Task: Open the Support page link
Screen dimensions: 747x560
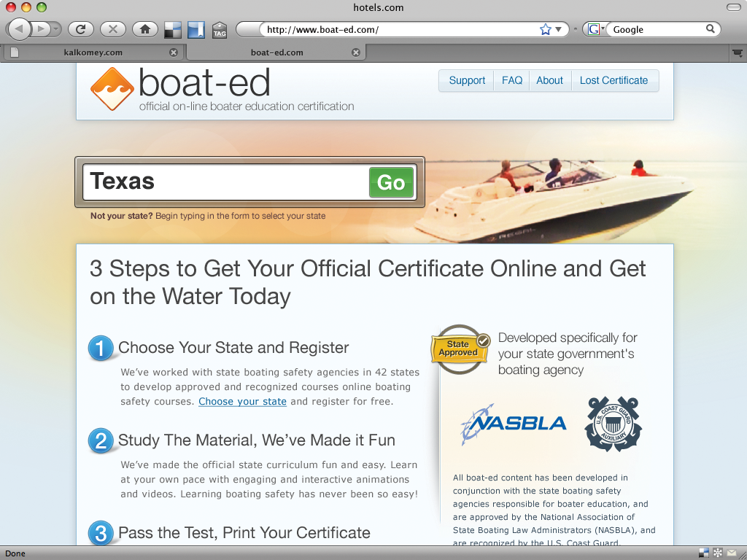Action: point(467,80)
